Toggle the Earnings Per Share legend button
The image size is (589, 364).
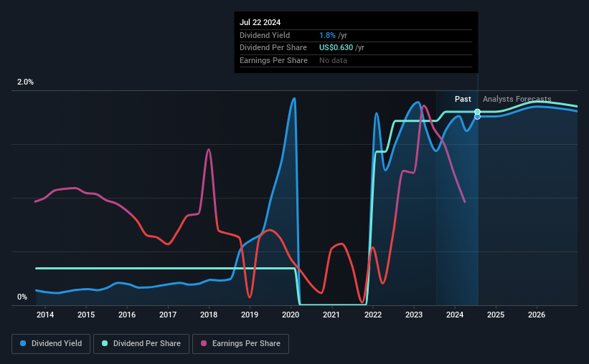[x=241, y=344]
